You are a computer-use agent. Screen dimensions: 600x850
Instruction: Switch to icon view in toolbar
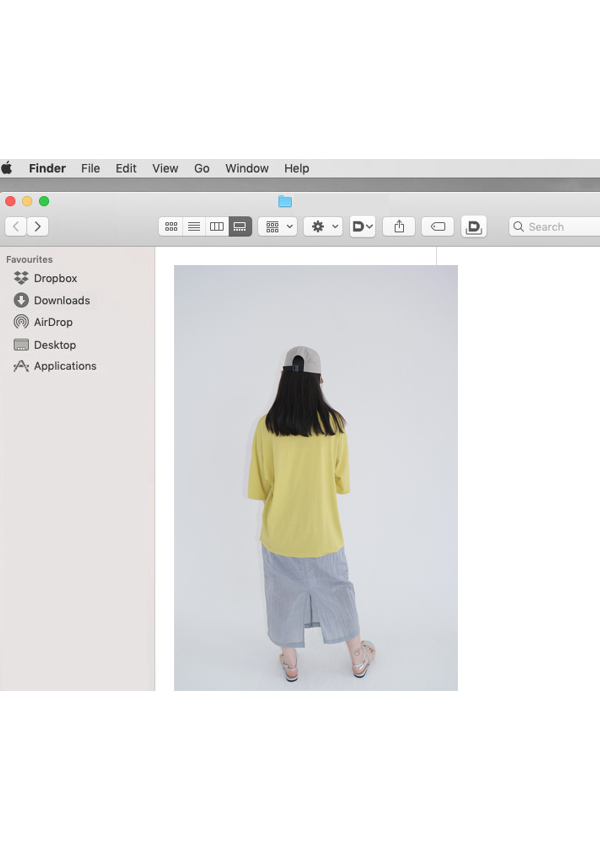point(171,227)
